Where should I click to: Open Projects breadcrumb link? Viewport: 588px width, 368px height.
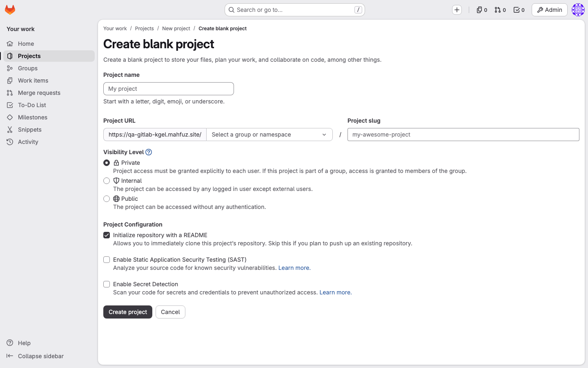click(145, 29)
